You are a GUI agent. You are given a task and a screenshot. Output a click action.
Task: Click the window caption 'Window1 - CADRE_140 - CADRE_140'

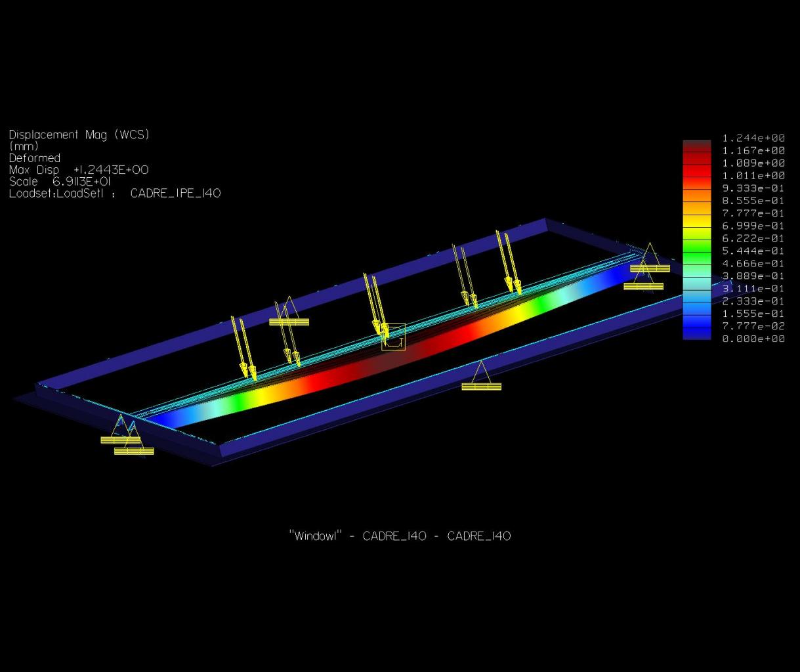(x=400, y=536)
